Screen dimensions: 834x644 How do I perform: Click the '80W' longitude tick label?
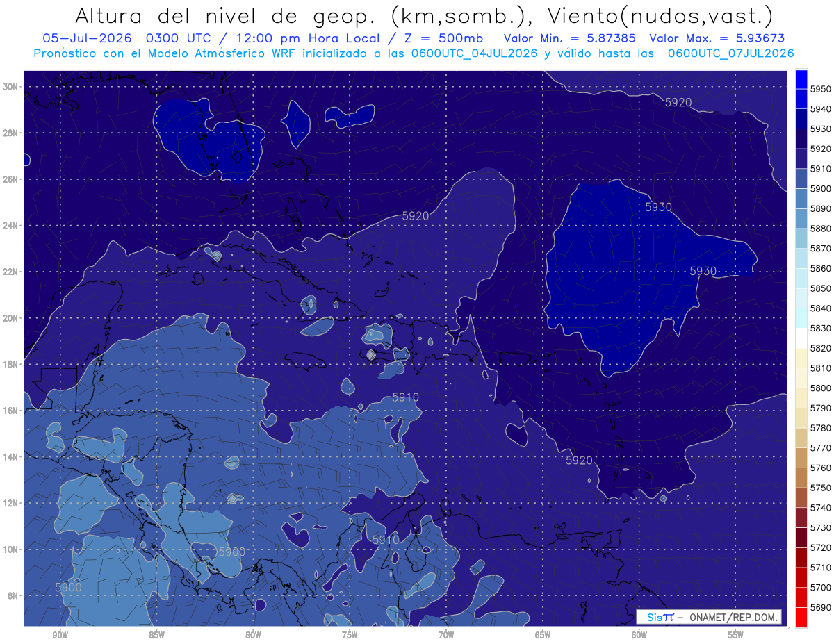253,636
